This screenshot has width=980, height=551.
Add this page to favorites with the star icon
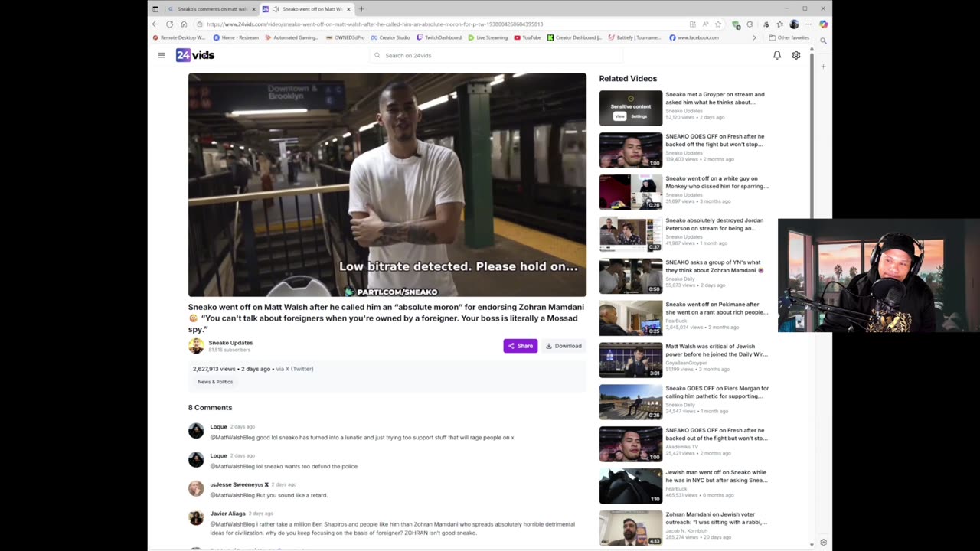(x=717, y=24)
